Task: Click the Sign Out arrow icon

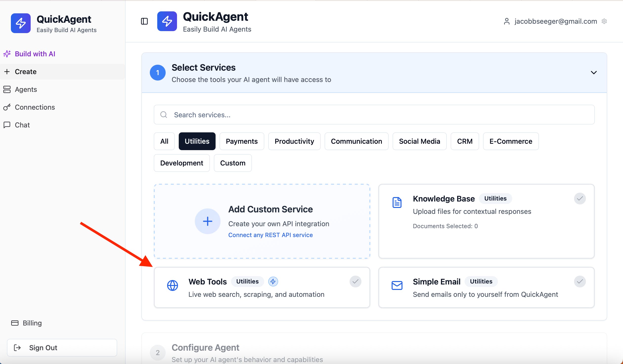Action: click(17, 347)
